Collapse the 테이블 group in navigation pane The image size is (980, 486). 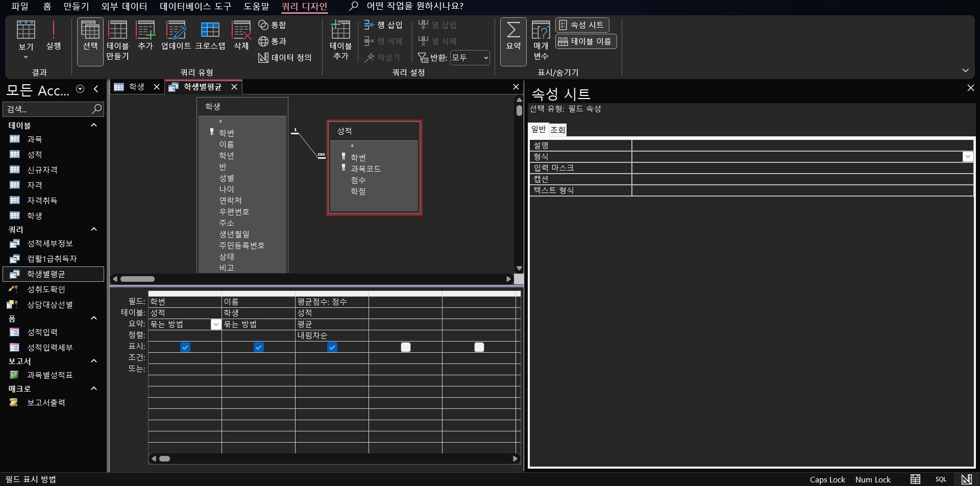click(x=94, y=125)
